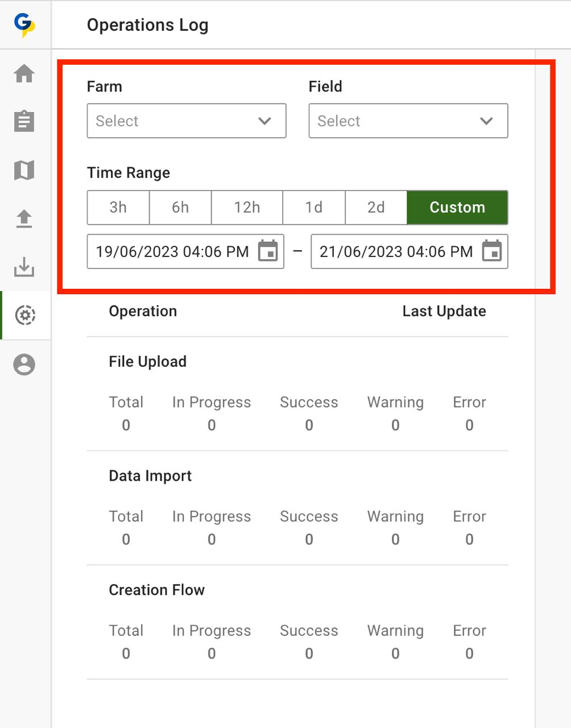Viewport: 571px width, 728px height.
Task: Click the start date input field
Action: 172,251
